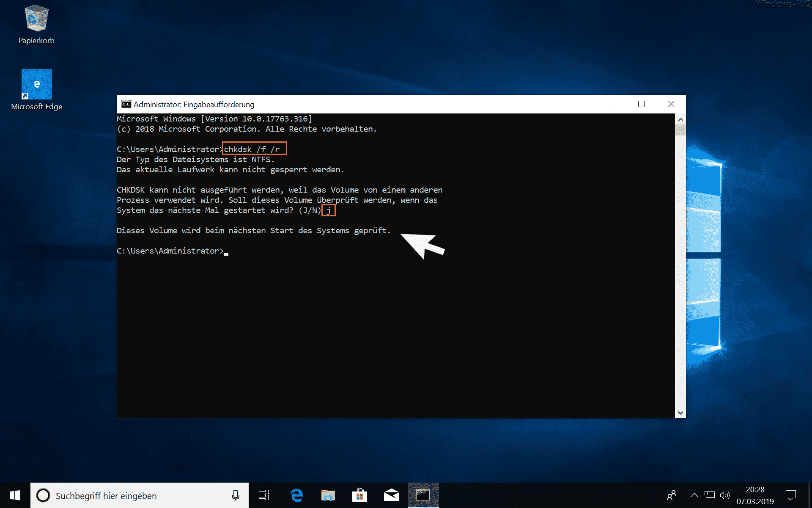This screenshot has width=812, height=508.
Task: Click the microphone icon in search box
Action: point(236,495)
